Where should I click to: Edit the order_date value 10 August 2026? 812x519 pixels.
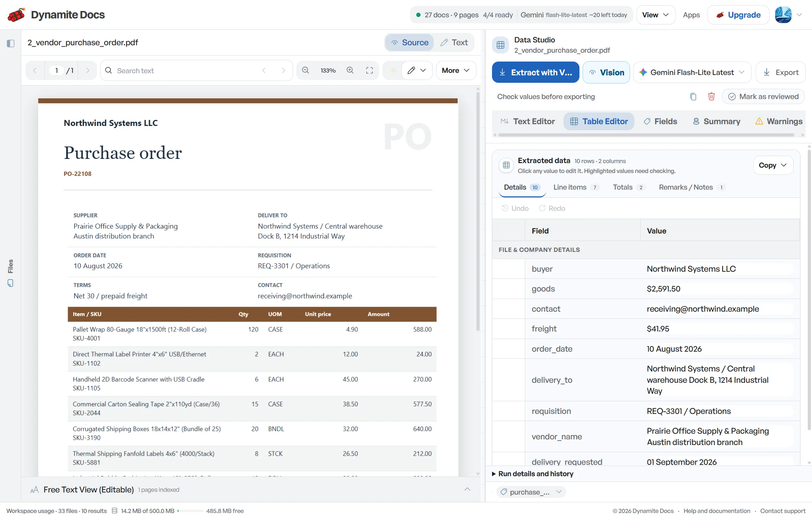click(720, 349)
